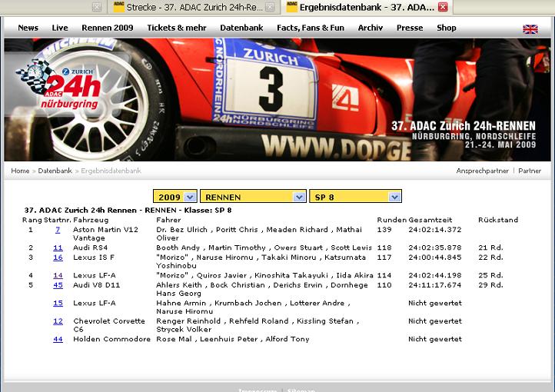Click Audi V8 D11 vehicle cell
The height and width of the screenshot is (392, 555).
pos(96,285)
